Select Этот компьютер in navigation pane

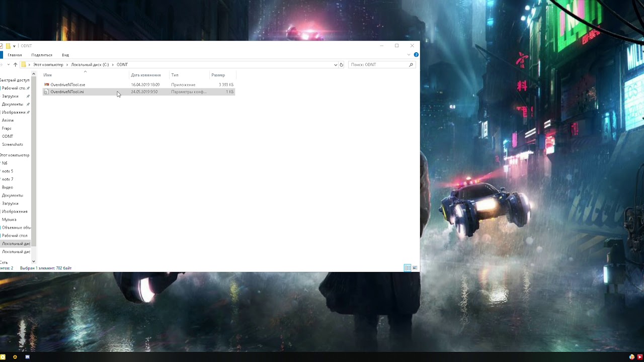[15, 155]
